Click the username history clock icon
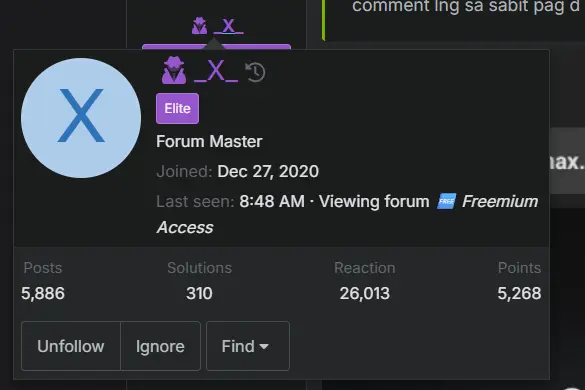Viewport: 585px width, 390px height. pos(255,72)
